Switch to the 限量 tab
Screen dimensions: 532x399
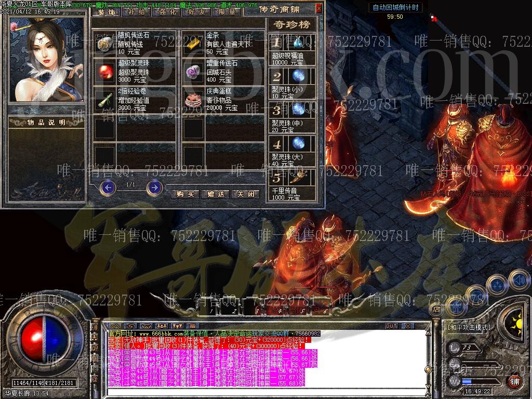tap(228, 11)
